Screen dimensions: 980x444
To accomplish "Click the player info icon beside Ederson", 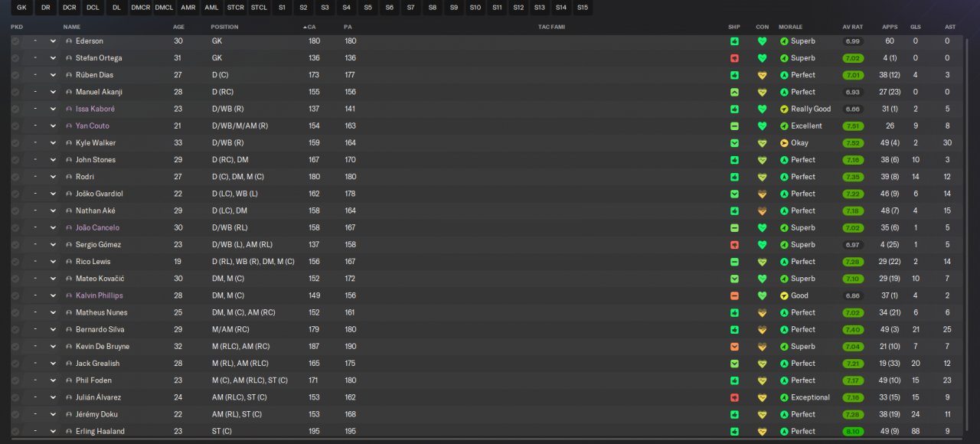I will tap(69, 41).
